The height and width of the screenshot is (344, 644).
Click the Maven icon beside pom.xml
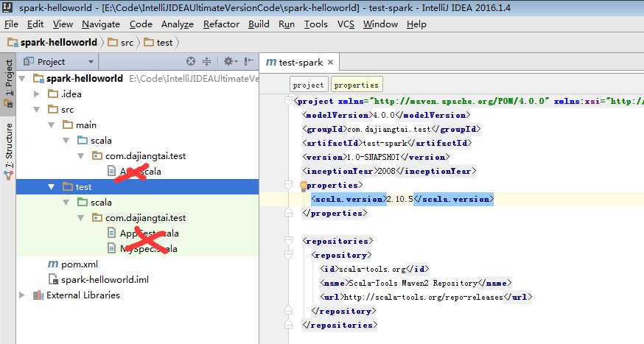[53, 264]
